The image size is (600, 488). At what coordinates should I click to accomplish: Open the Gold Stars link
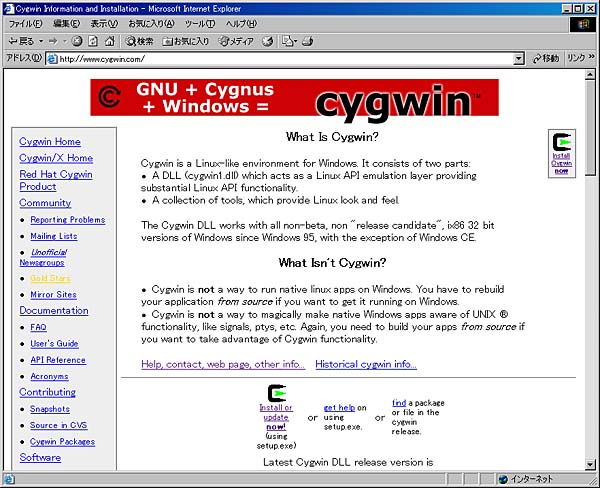coord(51,278)
